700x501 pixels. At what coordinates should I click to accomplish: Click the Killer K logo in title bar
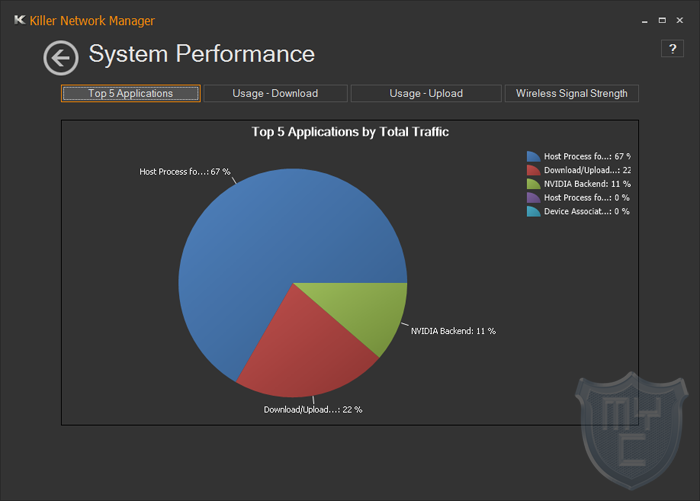[20, 20]
